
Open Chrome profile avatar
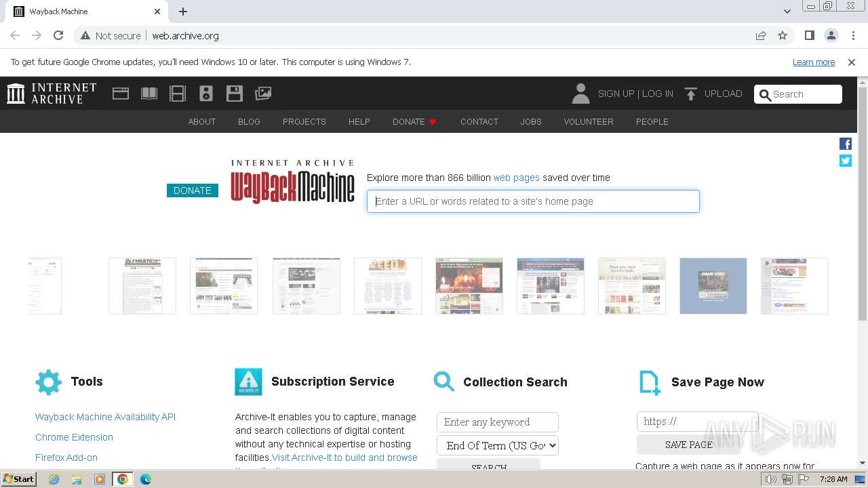[x=831, y=35]
